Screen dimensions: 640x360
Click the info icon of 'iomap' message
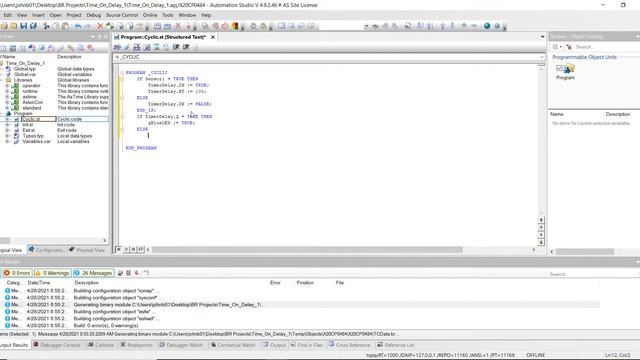click(7, 291)
